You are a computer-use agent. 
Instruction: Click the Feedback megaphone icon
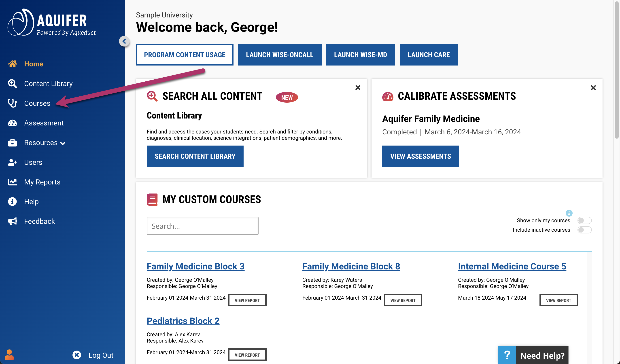(x=12, y=221)
